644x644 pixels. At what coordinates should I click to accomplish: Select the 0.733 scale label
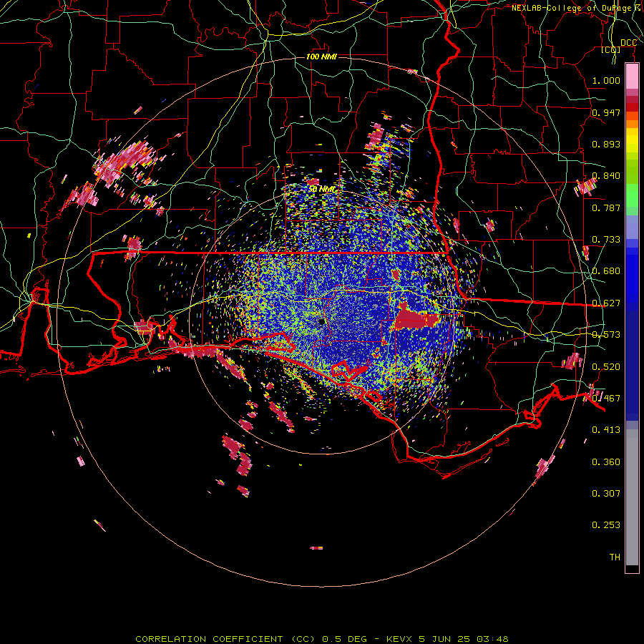tap(606, 240)
